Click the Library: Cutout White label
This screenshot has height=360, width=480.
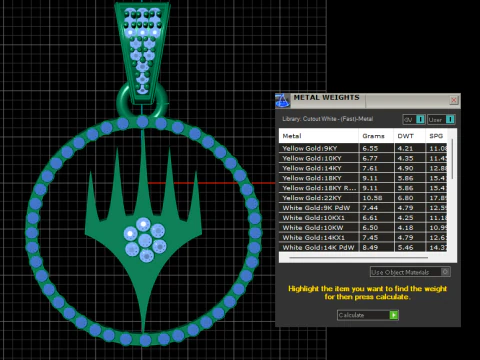click(327, 119)
